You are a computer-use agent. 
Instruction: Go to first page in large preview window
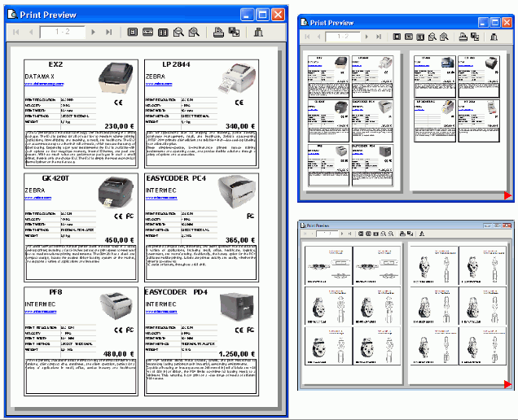[15, 32]
